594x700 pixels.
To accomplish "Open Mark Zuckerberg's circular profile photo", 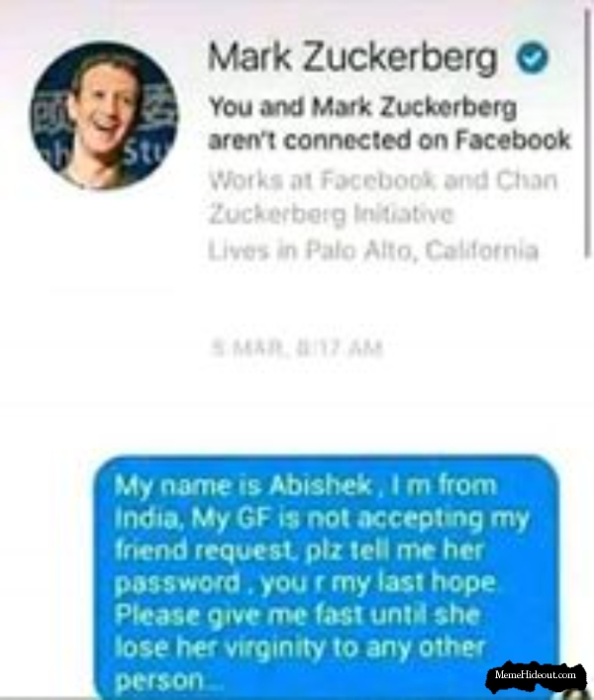I will [x=104, y=115].
